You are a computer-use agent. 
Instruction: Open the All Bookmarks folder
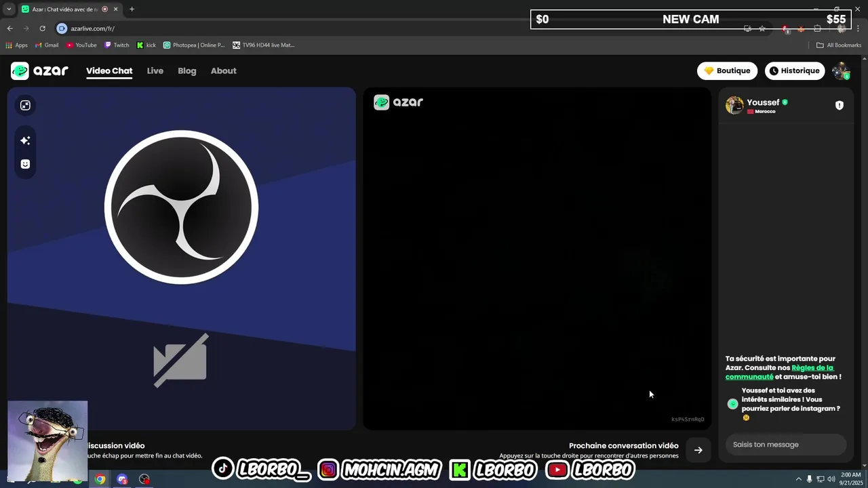839,45
